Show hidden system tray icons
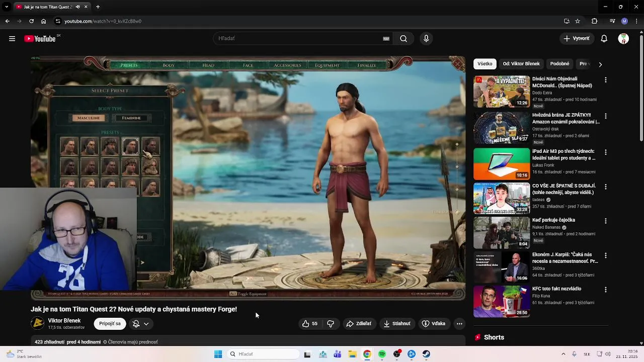 tap(563, 354)
